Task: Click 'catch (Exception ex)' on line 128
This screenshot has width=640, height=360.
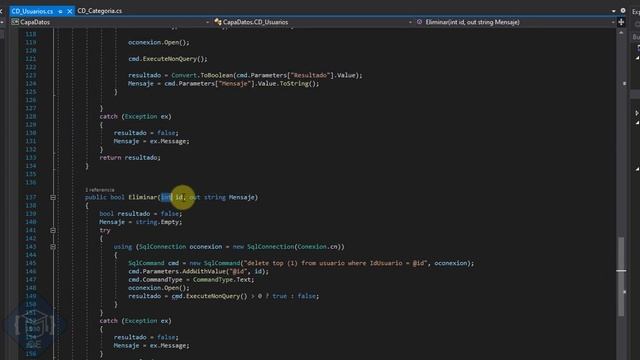Action: (x=136, y=116)
